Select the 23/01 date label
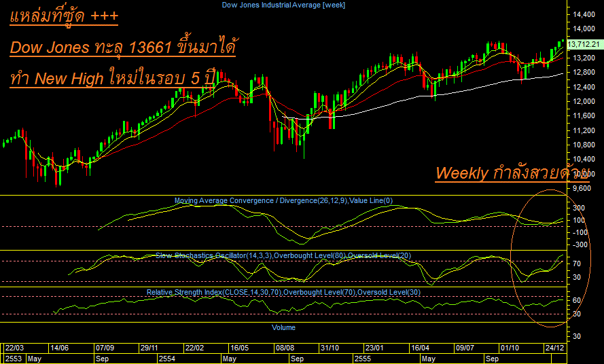This screenshot has width=604, height=364. pyautogui.click(x=375, y=348)
